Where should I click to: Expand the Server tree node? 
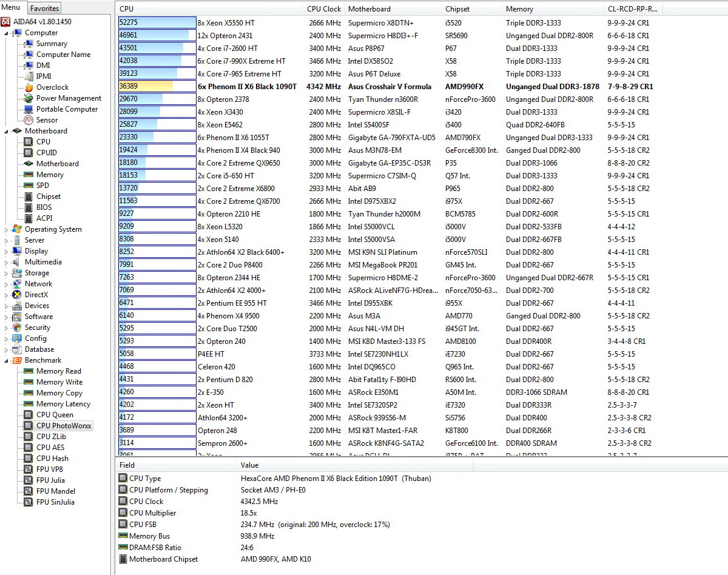7,240
